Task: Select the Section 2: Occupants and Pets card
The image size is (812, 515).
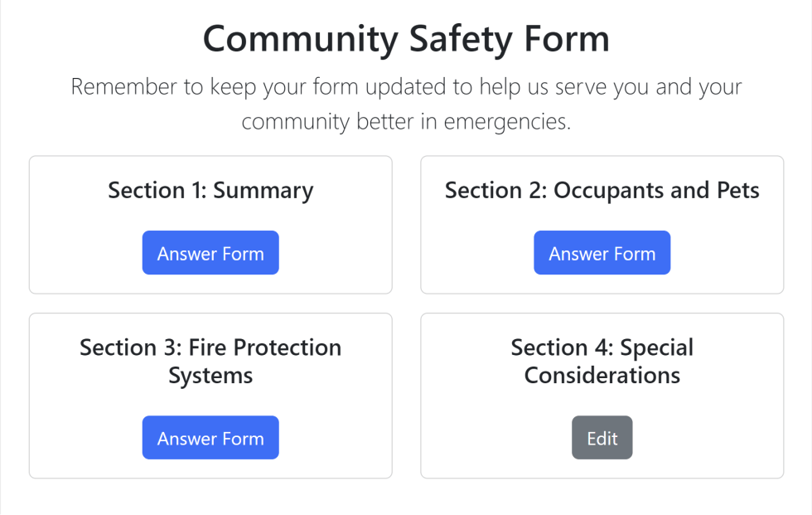Action: (x=602, y=224)
